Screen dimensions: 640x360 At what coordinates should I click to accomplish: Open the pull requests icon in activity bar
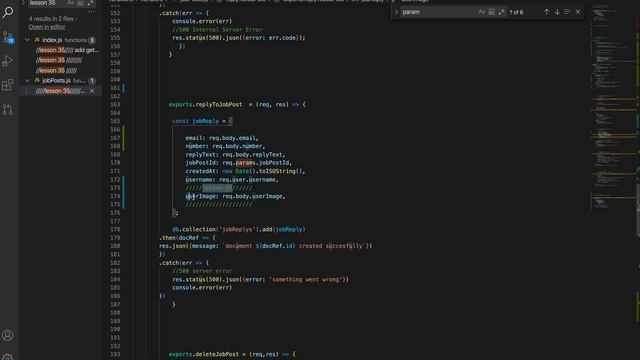(8, 109)
